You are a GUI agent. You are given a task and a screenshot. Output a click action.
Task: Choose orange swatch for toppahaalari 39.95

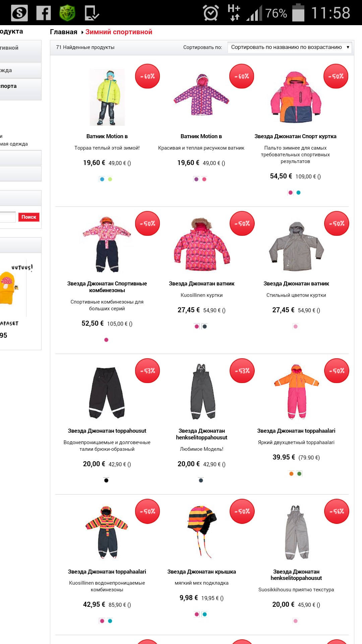click(291, 474)
